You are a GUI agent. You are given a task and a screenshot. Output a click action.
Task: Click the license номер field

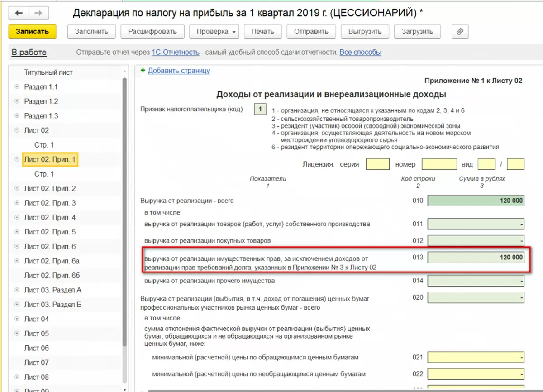tap(439, 164)
